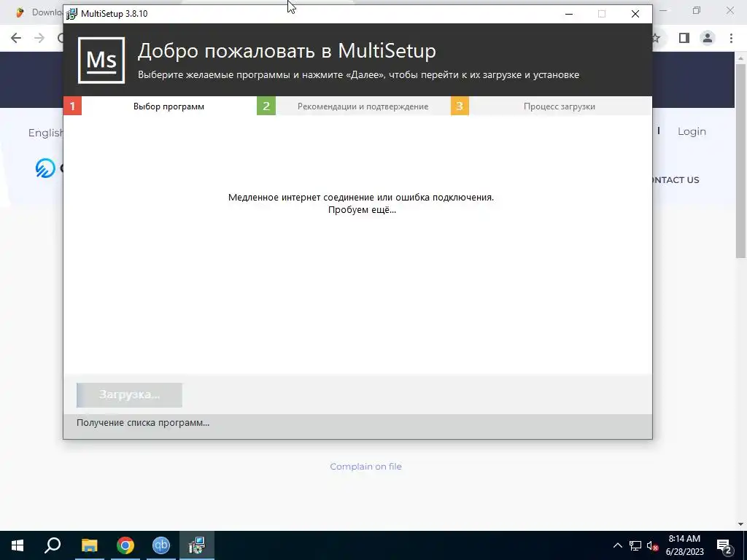Open the taskbar clock showing 8:14 AM
Viewport: 747px width, 560px height.
coord(684,545)
